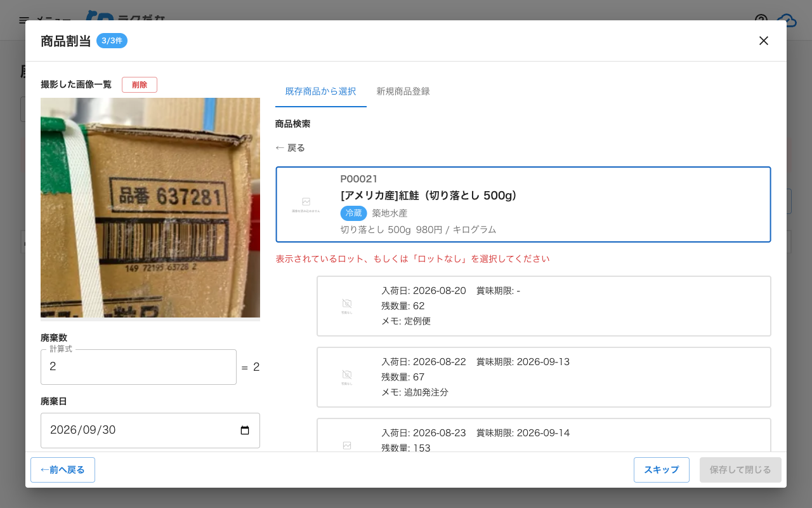Click 保存して閉じる button
The image size is (812, 508).
click(740, 470)
